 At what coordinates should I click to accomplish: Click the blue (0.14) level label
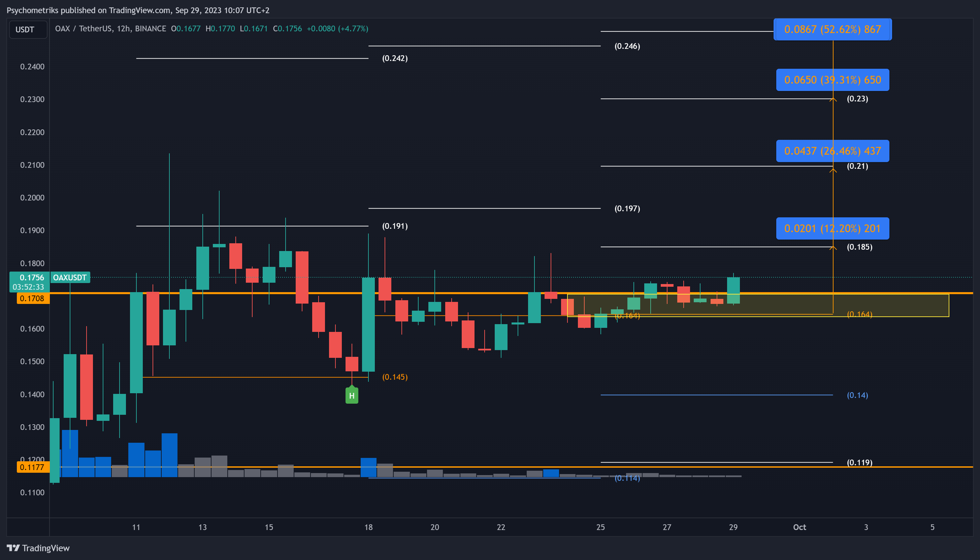coord(857,395)
